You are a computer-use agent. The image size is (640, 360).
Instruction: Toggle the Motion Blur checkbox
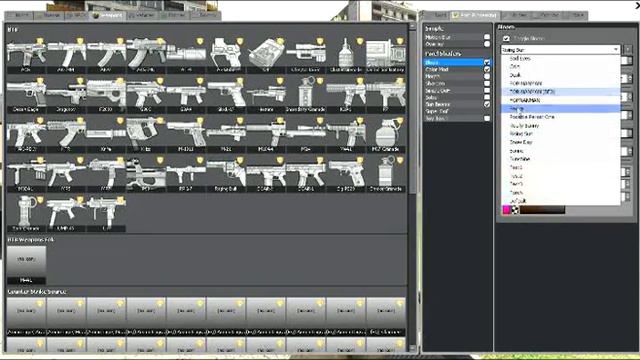coord(487,37)
